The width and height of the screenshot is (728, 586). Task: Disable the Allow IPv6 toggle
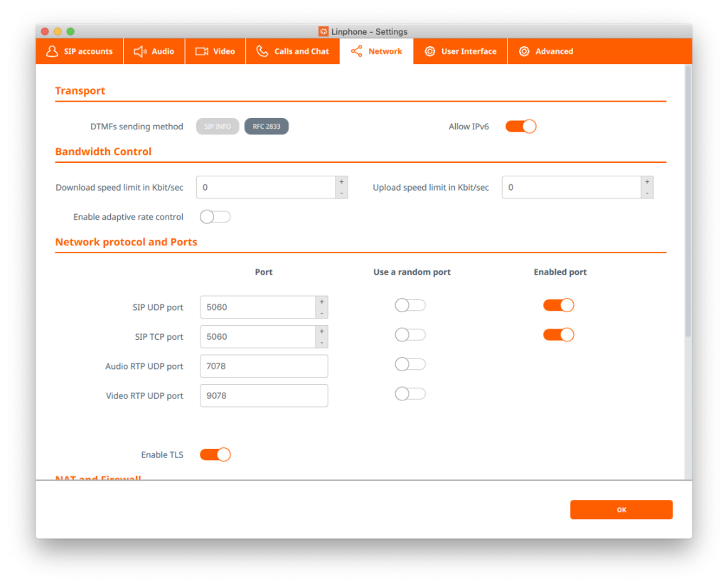(520, 127)
